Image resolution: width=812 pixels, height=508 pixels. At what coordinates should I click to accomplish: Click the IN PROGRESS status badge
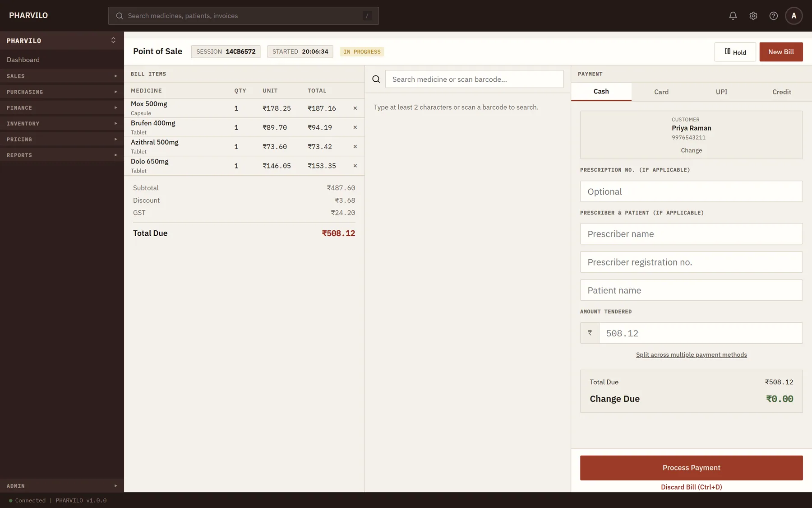[x=362, y=52]
